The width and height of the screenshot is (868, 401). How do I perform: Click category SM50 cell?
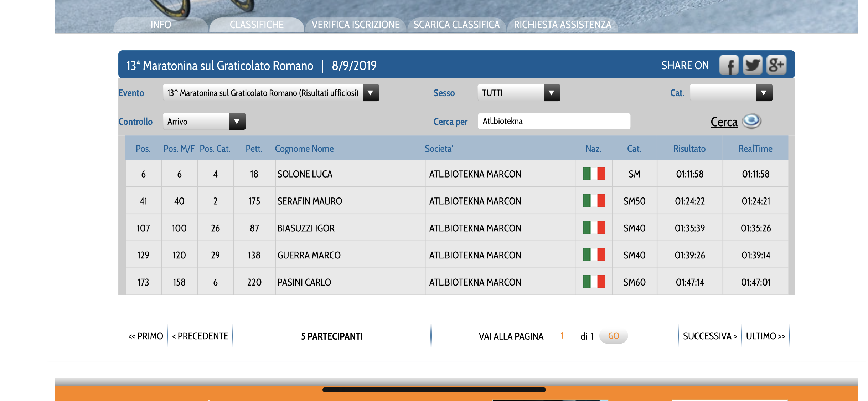click(x=634, y=201)
